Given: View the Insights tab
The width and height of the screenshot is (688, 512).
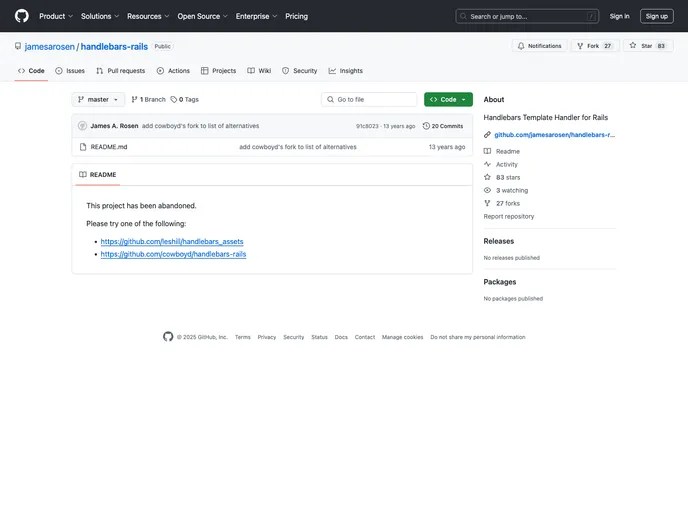Looking at the screenshot, I should (346, 71).
